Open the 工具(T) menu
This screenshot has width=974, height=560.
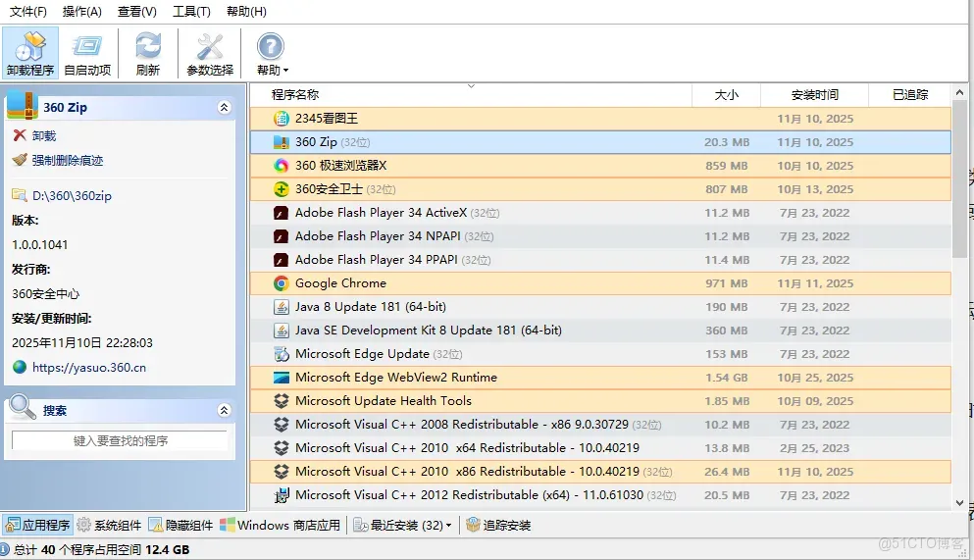pos(191,11)
